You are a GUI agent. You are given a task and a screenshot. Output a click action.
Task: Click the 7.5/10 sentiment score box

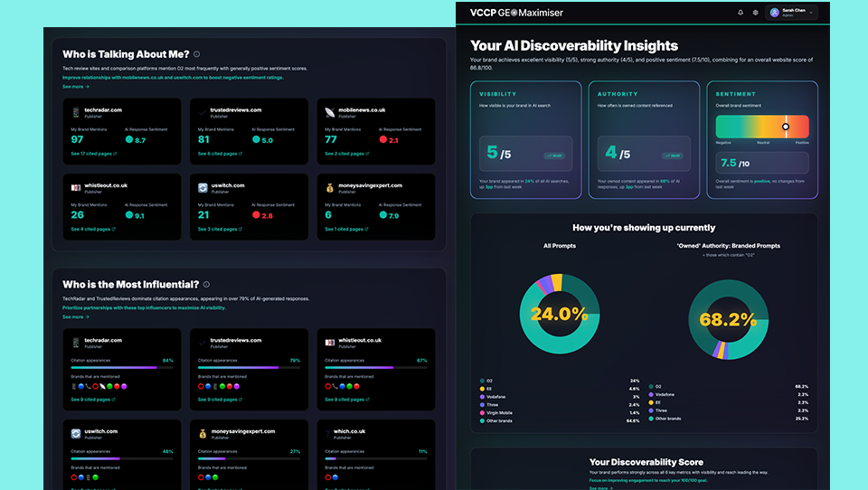[x=762, y=163]
